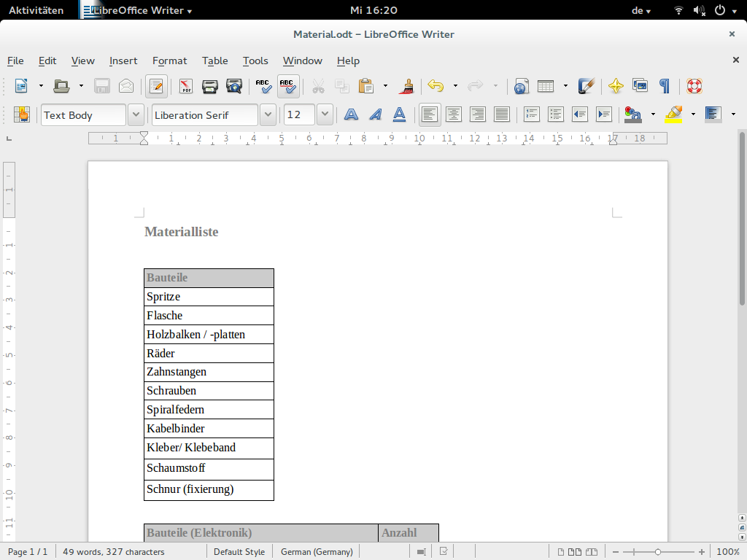Open the recent documents arrow beside Open
This screenshot has width=747, height=560.
click(x=81, y=86)
